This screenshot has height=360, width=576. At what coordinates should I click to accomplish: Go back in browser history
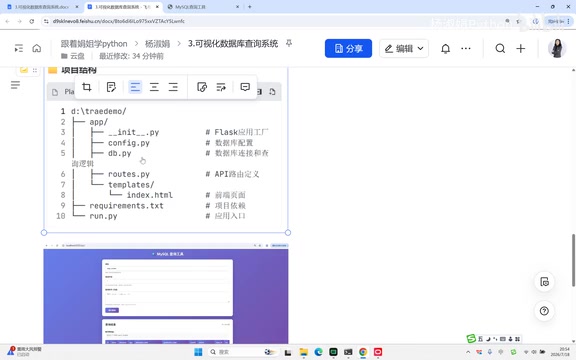(x=8, y=21)
